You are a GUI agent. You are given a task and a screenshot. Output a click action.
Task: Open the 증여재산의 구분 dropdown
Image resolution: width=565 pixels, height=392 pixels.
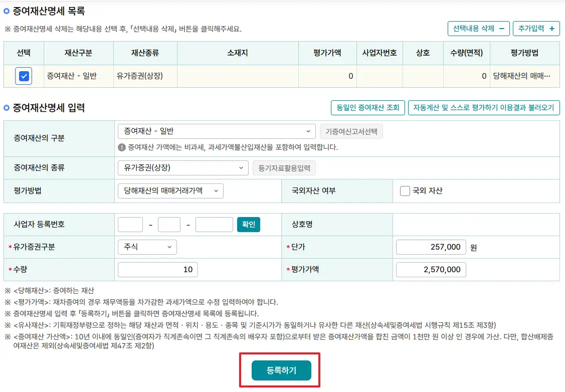click(217, 131)
